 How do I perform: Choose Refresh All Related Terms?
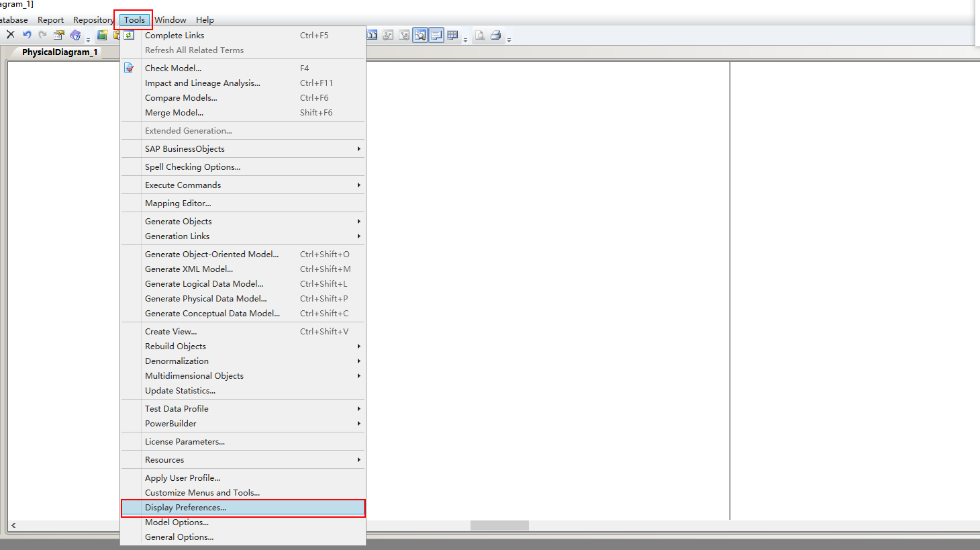243,50
